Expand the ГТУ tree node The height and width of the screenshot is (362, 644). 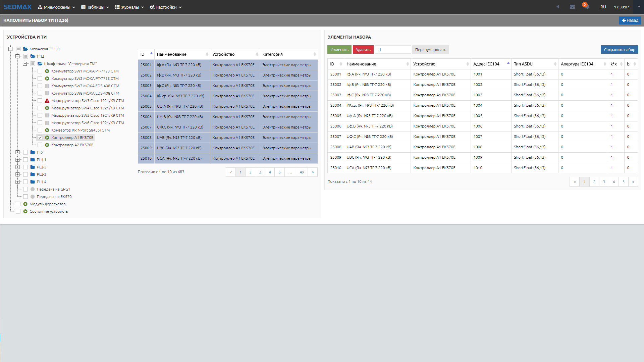click(x=18, y=152)
